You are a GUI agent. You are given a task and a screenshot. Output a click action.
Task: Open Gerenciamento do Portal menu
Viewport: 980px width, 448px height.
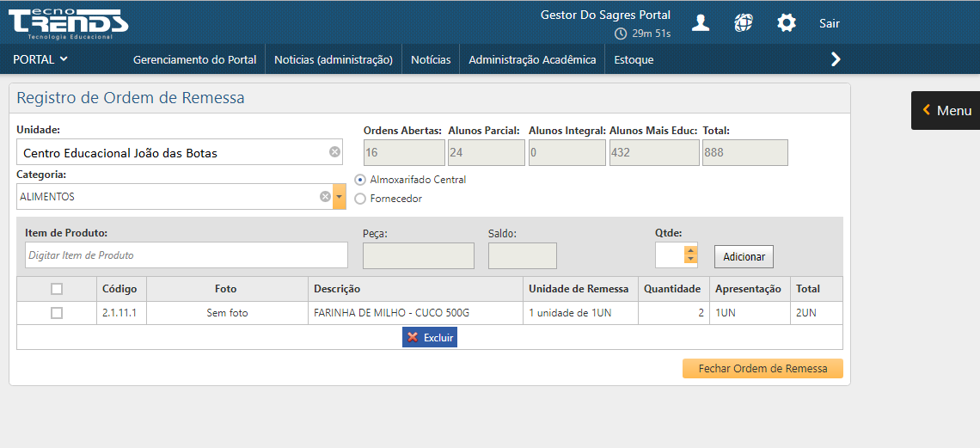click(195, 60)
